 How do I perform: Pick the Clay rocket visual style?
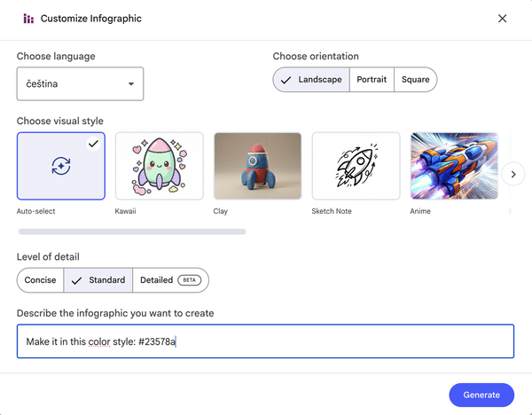tap(257, 166)
